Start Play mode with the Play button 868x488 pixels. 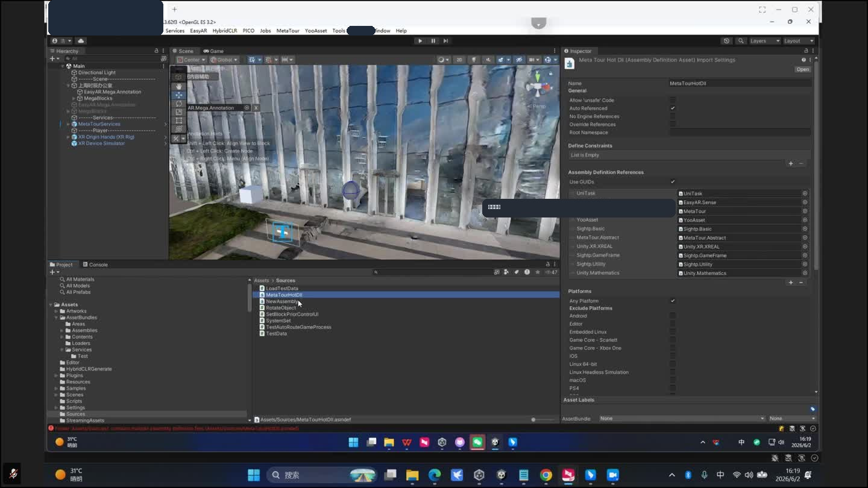(x=420, y=41)
